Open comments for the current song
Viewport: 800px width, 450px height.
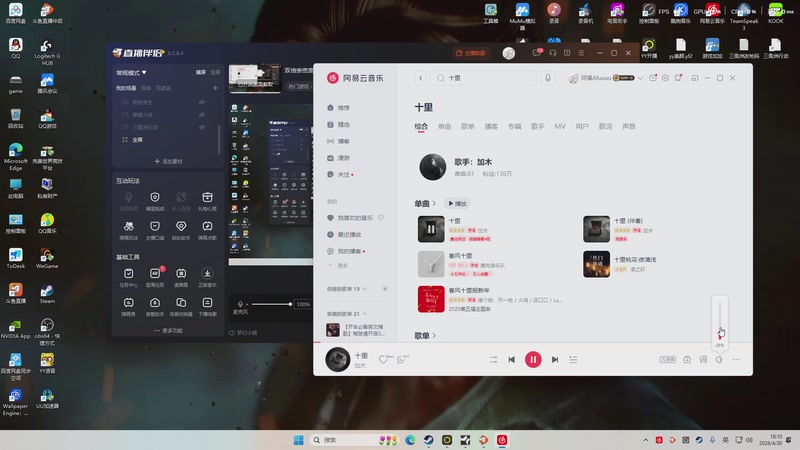coord(401,360)
